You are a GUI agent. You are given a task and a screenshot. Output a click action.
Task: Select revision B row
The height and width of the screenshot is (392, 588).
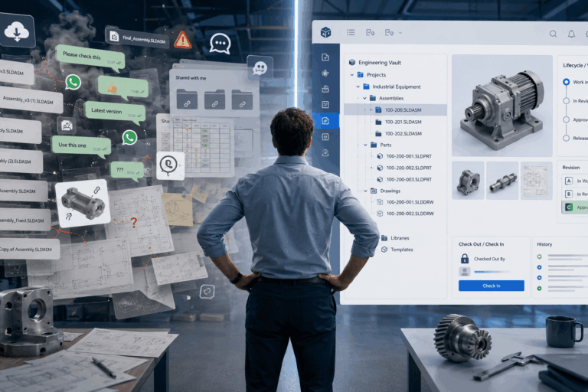tap(574, 194)
